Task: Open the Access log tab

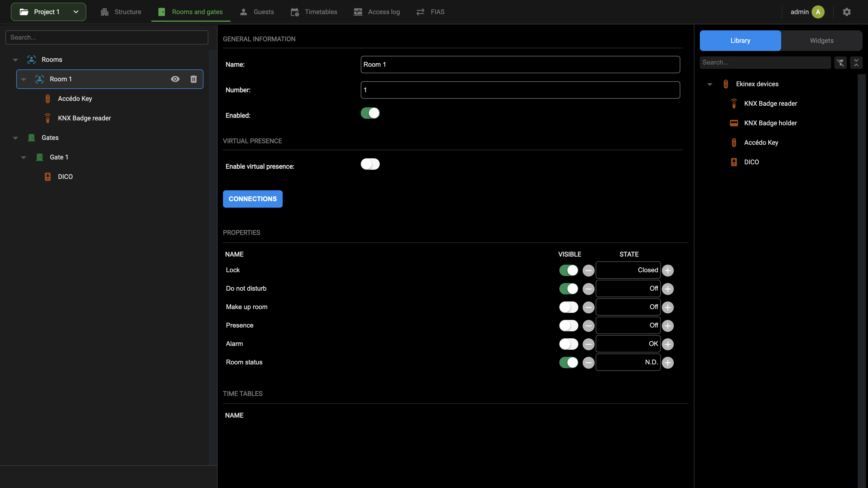Action: pyautogui.click(x=377, y=12)
